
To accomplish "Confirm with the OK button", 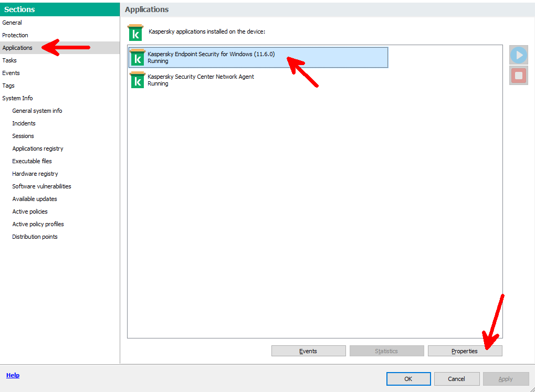I will coord(408,379).
